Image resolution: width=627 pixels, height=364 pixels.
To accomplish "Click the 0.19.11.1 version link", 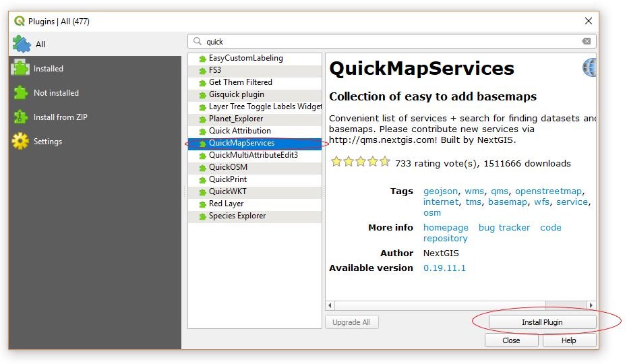I will pos(444,268).
